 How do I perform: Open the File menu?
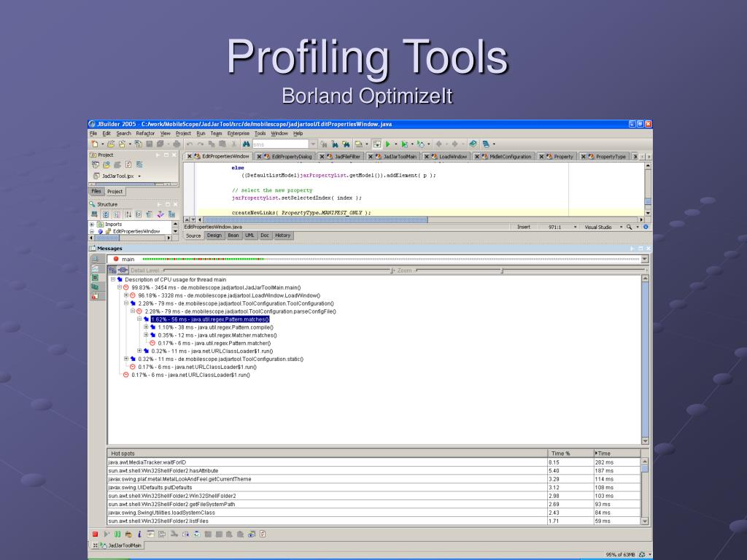pos(93,133)
